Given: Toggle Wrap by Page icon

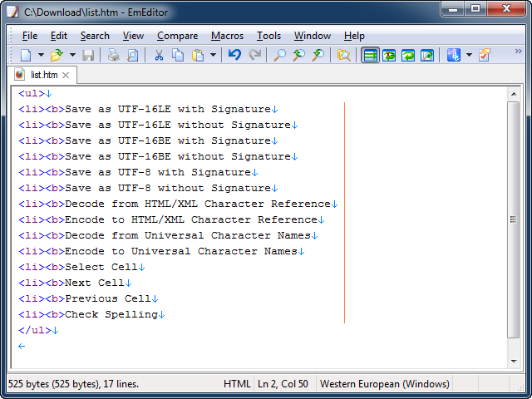Looking at the screenshot, I should [427, 56].
